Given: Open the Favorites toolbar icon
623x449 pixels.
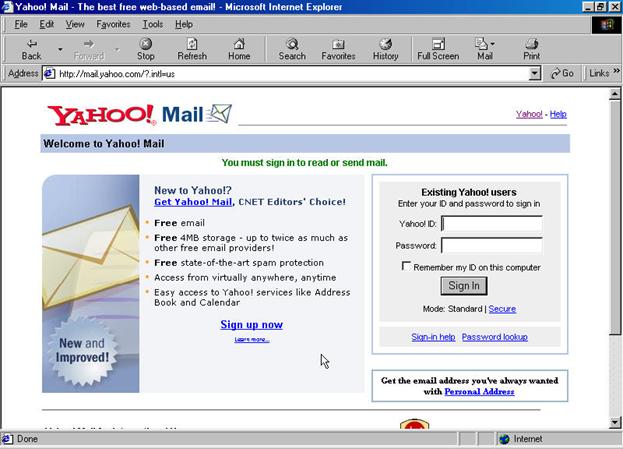Looking at the screenshot, I should [x=338, y=49].
